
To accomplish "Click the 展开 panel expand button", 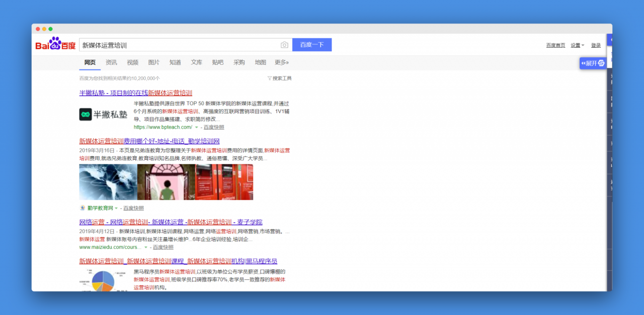I will coord(593,63).
